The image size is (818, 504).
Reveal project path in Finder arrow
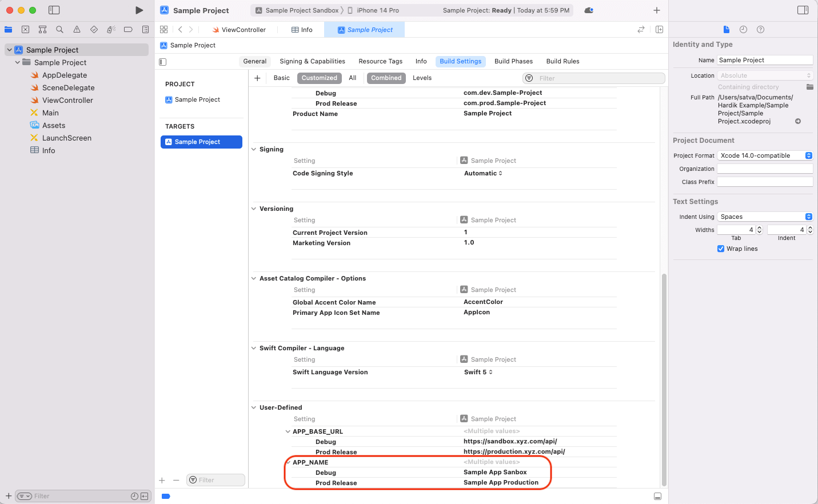pyautogui.click(x=798, y=121)
